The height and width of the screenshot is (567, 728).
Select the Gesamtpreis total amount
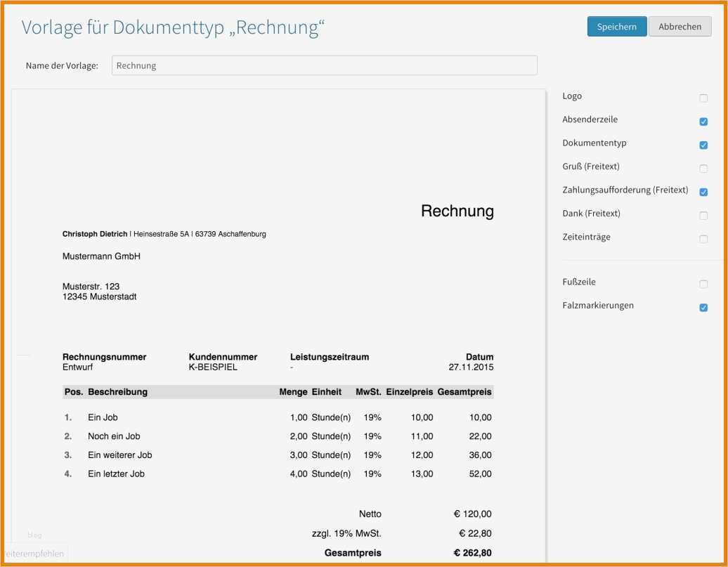474,552
